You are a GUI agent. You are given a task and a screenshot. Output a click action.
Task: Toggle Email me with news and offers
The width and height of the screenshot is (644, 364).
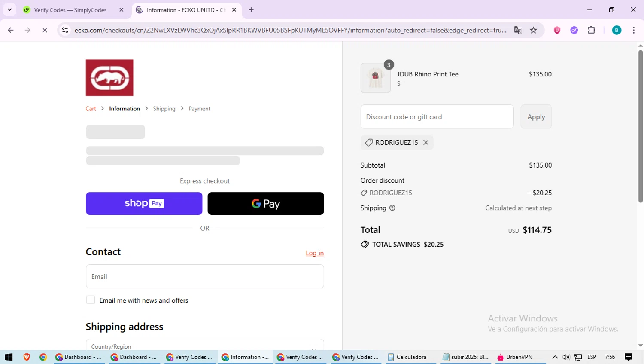[x=91, y=300]
